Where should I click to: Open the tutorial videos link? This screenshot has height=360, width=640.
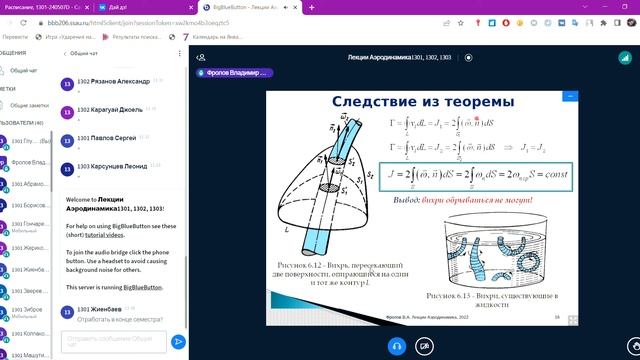click(104, 235)
